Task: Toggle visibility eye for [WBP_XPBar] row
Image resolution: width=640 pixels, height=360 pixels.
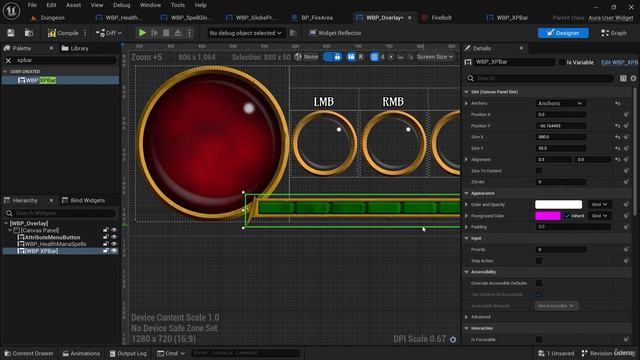Action: [x=114, y=251]
